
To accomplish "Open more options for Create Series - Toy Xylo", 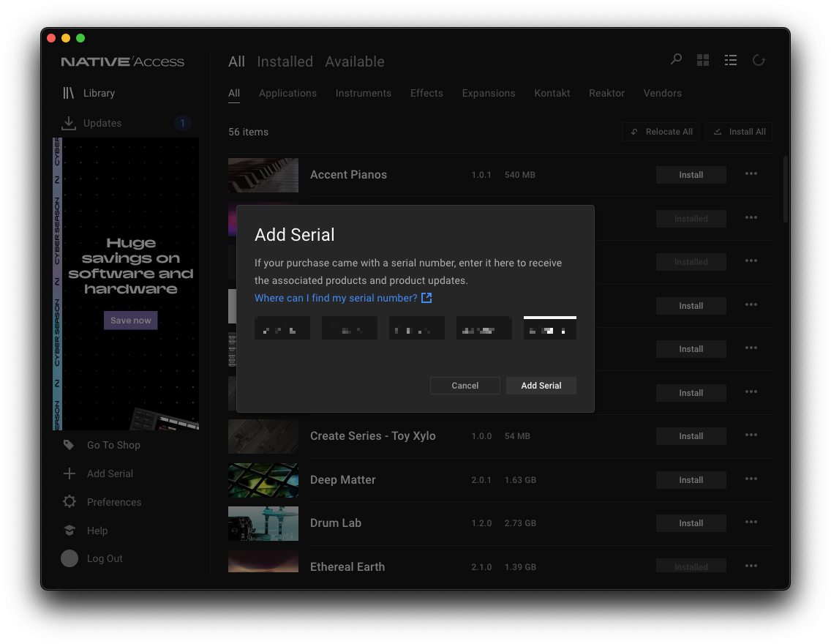I will click(751, 435).
